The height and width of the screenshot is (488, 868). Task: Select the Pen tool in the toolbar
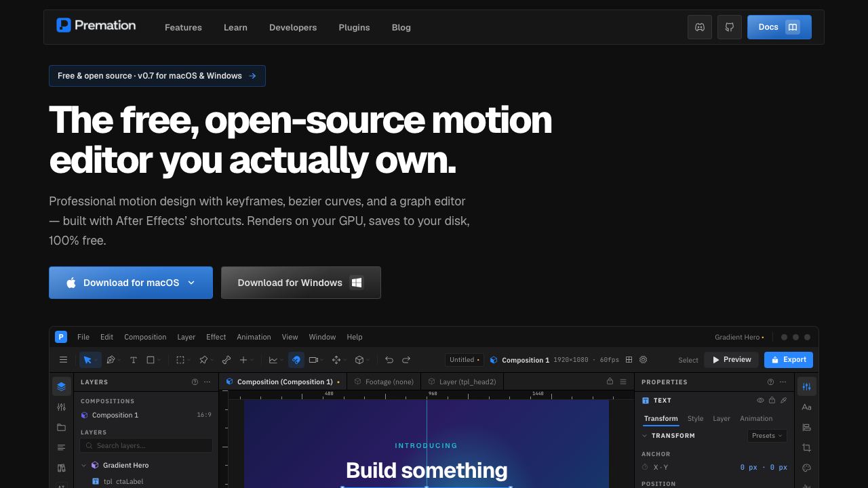click(111, 360)
